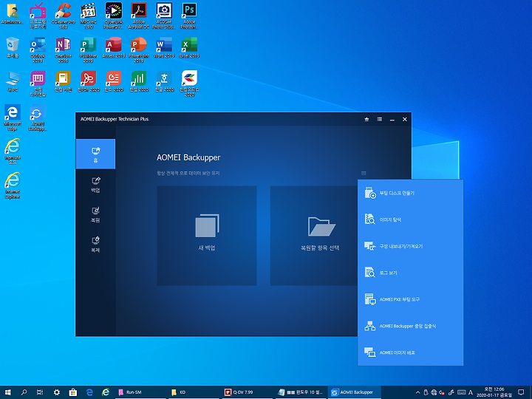Switch to AOMEI Backupper taskbar button
Image resolution: width=532 pixels, height=399 pixels.
pyautogui.click(x=355, y=392)
